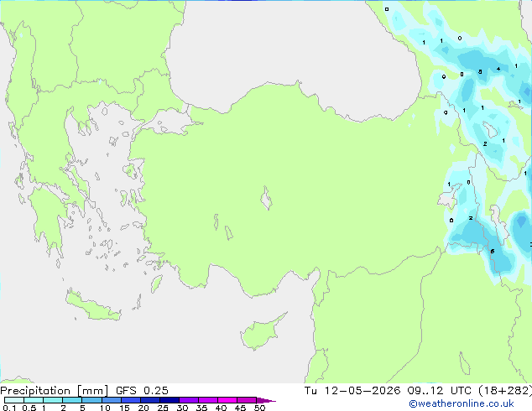Click the legend label '50'
Screen dimensions: 532x411
[260, 408]
